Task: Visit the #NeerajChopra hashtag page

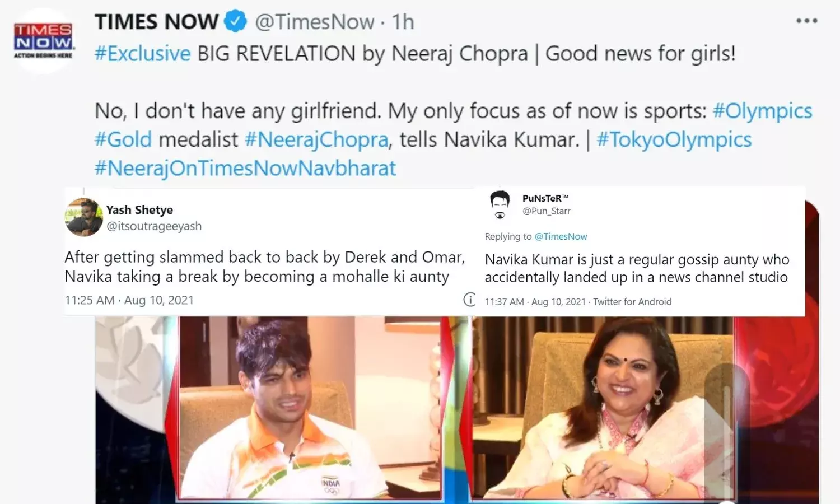Action: pos(316,139)
